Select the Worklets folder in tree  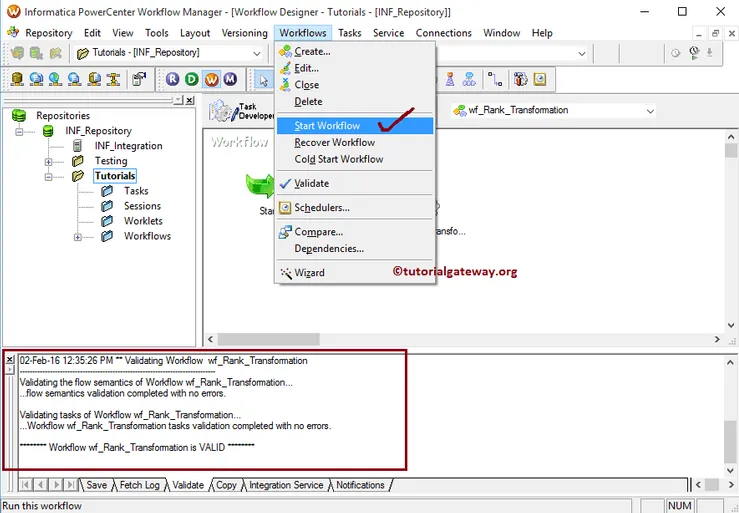click(143, 221)
